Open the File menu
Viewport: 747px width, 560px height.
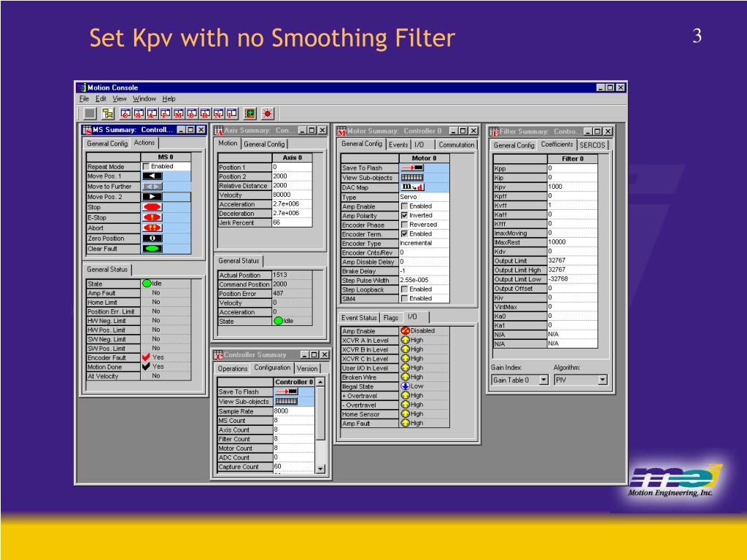(x=84, y=98)
